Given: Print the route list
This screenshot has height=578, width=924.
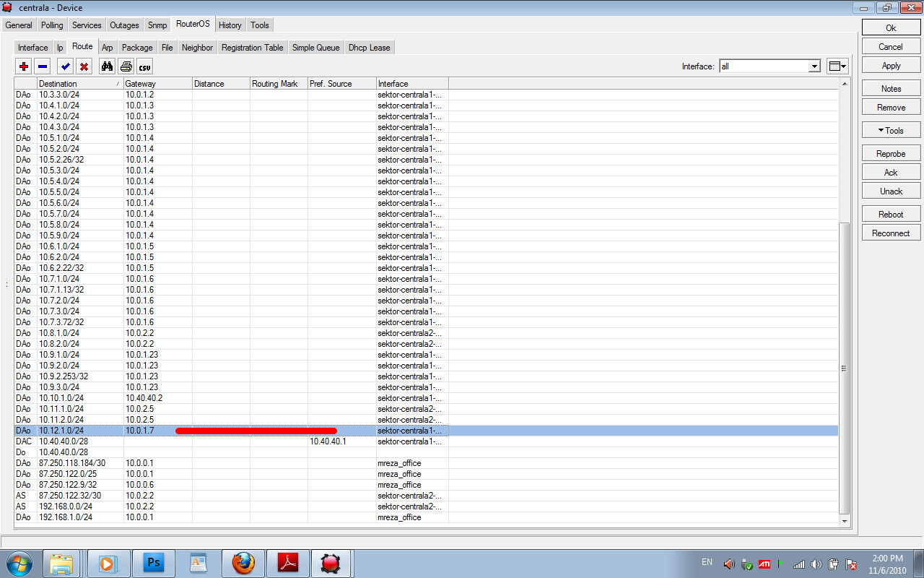Looking at the screenshot, I should 127,66.
